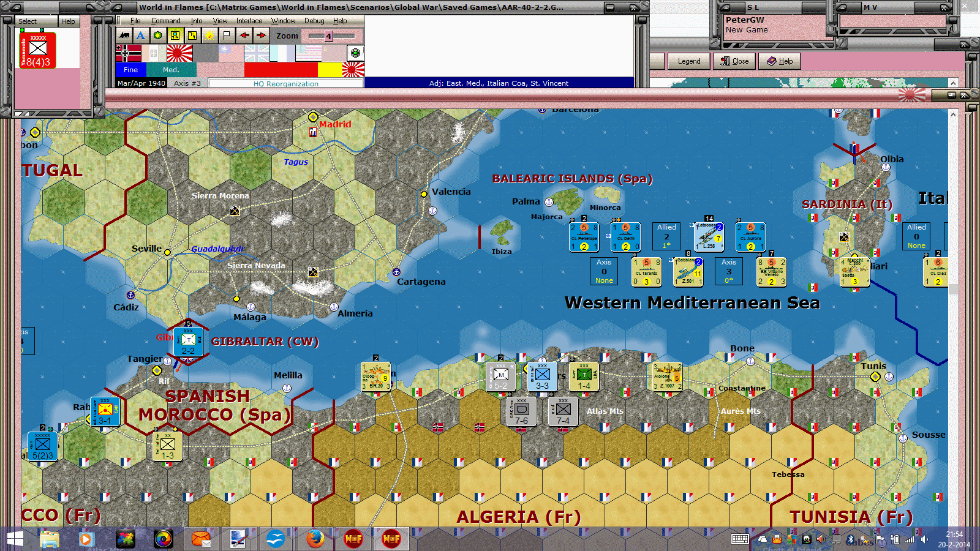Click the blue Fine weather box

pos(131,70)
